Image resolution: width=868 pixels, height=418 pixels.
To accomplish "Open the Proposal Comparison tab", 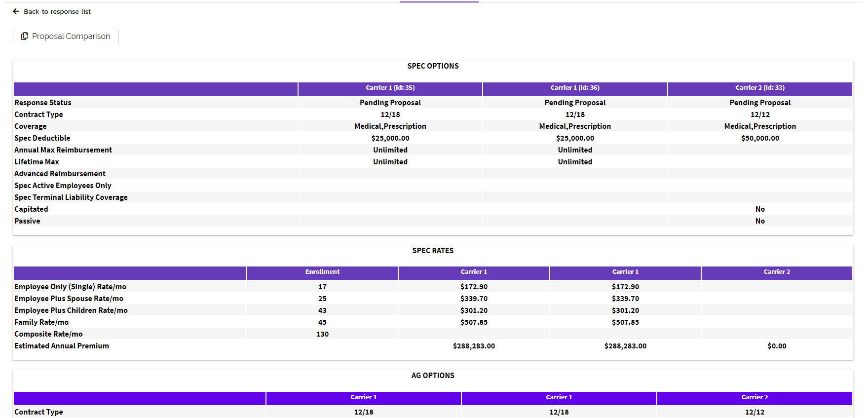I will [x=71, y=36].
